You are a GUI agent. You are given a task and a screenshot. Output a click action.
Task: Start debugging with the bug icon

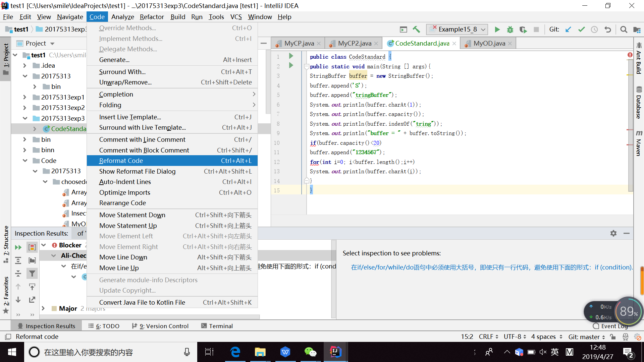coord(510,29)
